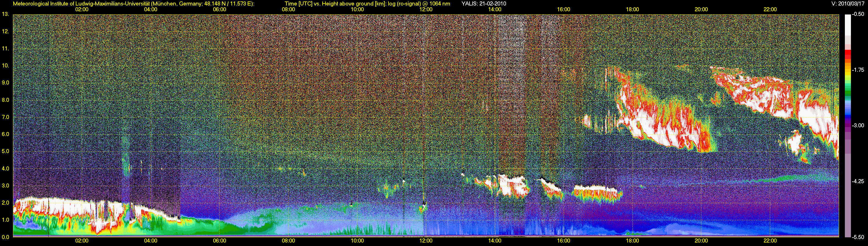Click the 18:00 label on the bottom time axis
Image resolution: width=868 pixels, height=246 pixels.
pyautogui.click(x=632, y=241)
